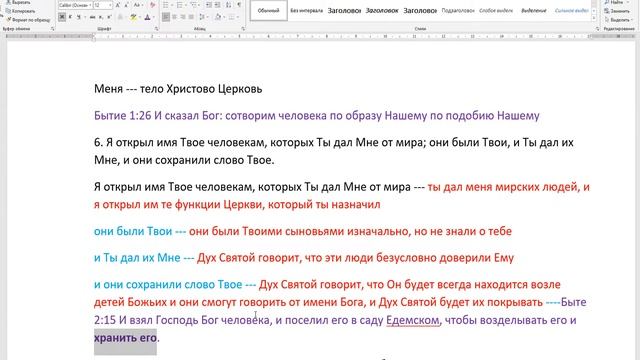Apply the current font color

coord(147,17)
